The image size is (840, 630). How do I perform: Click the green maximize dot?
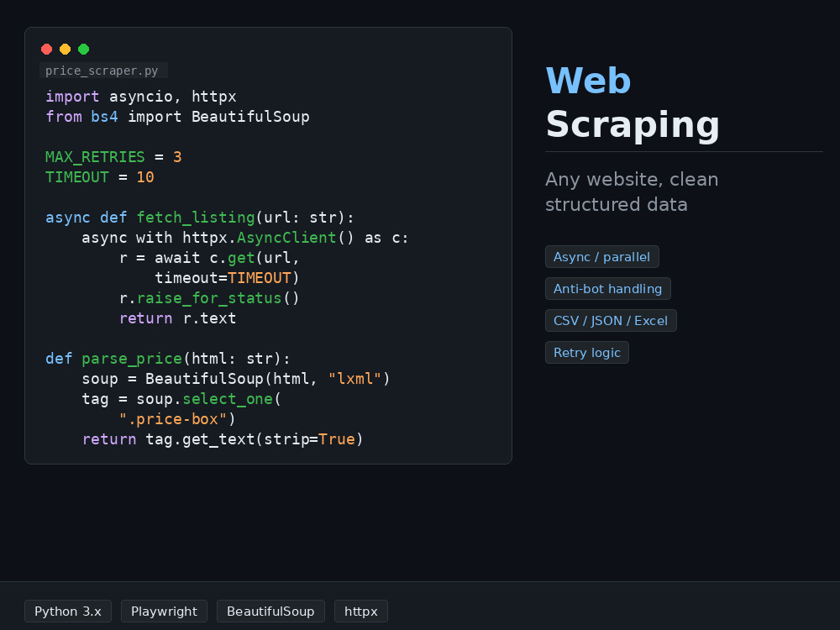pyautogui.click(x=83, y=50)
